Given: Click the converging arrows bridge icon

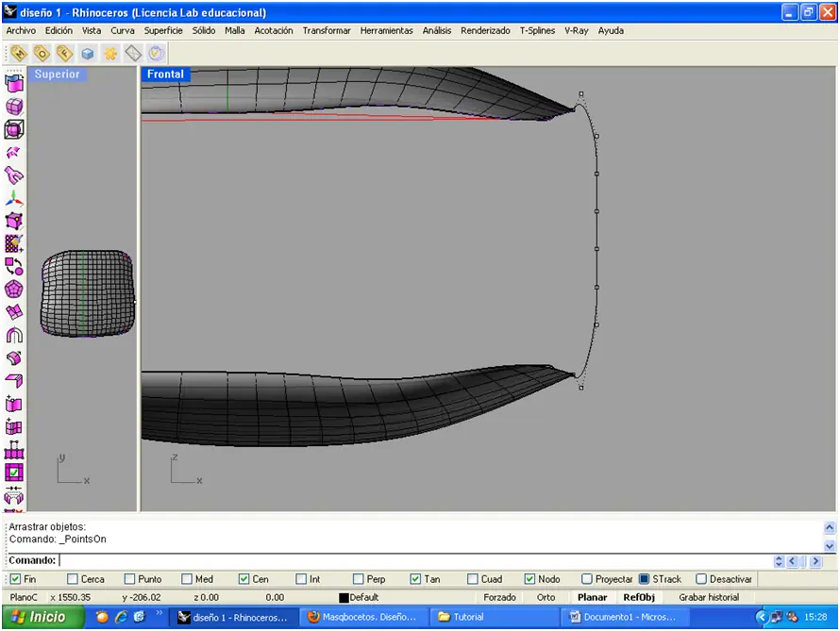Looking at the screenshot, I should coord(14,495).
